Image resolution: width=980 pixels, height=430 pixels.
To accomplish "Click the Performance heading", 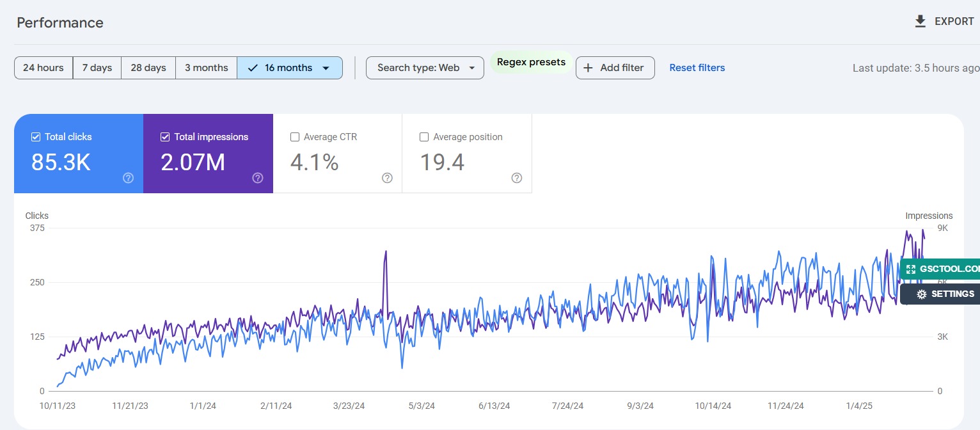I will point(60,23).
